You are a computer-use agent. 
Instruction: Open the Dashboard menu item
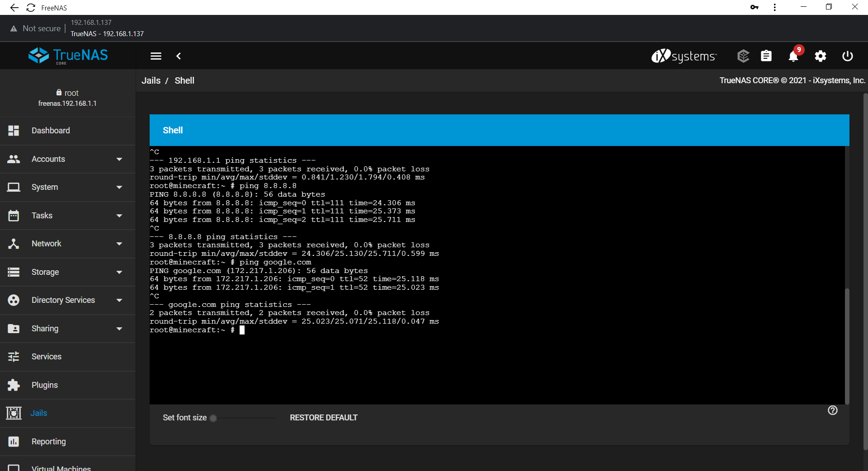coord(68,131)
